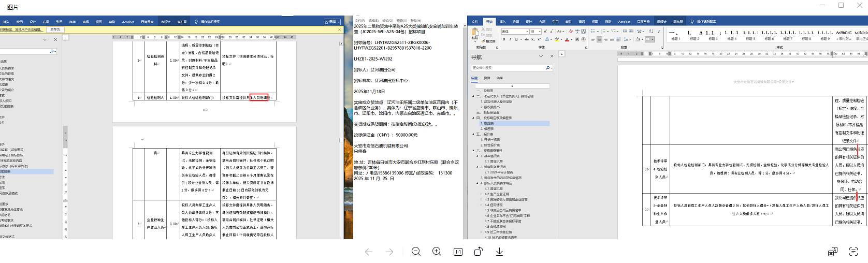Collapse 六、资格审查资料 in navigation tree
868x263 pixels.
point(473,151)
